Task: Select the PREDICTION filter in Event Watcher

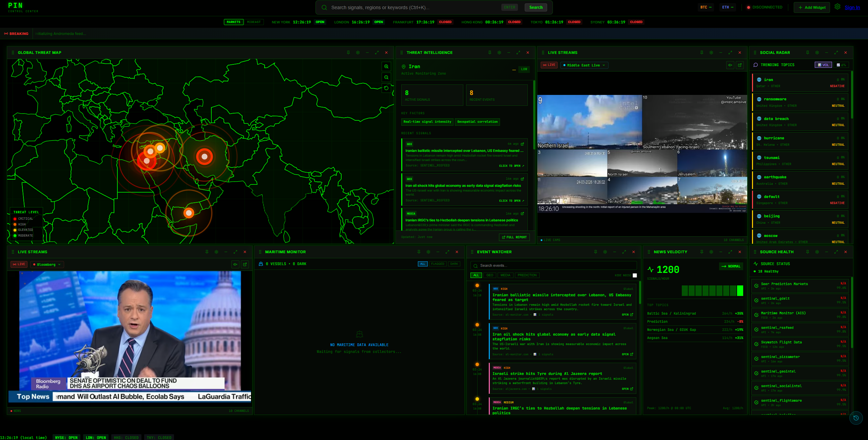Action: click(527, 275)
